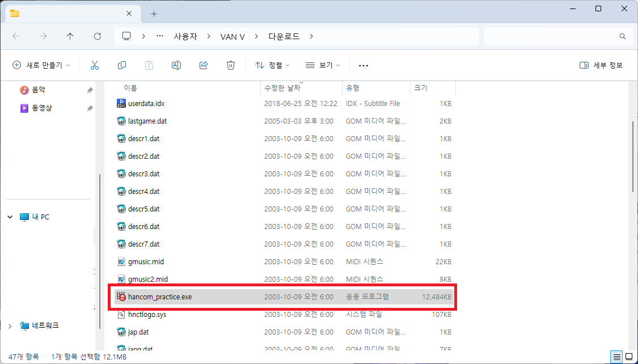Click the Rename icon in the toolbar
638x364 pixels.
176,65
